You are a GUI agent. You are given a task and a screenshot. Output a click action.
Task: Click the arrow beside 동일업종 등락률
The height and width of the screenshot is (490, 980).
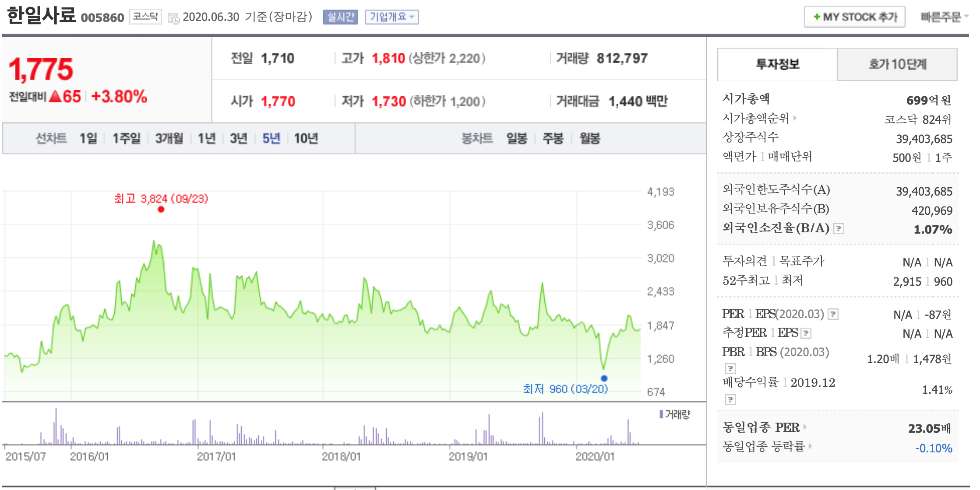pos(810,446)
